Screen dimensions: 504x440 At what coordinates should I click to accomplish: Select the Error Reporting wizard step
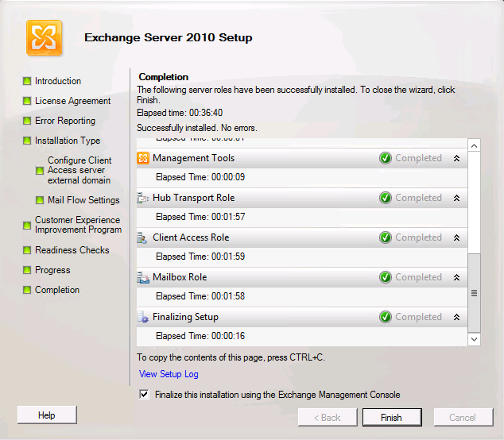[x=65, y=121]
